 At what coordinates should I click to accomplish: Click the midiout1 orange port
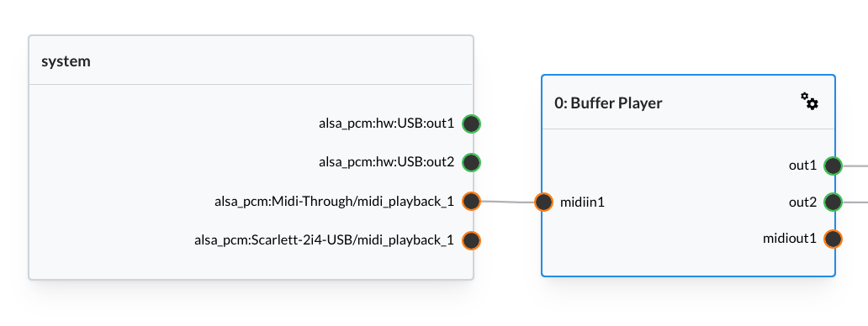coord(834,239)
